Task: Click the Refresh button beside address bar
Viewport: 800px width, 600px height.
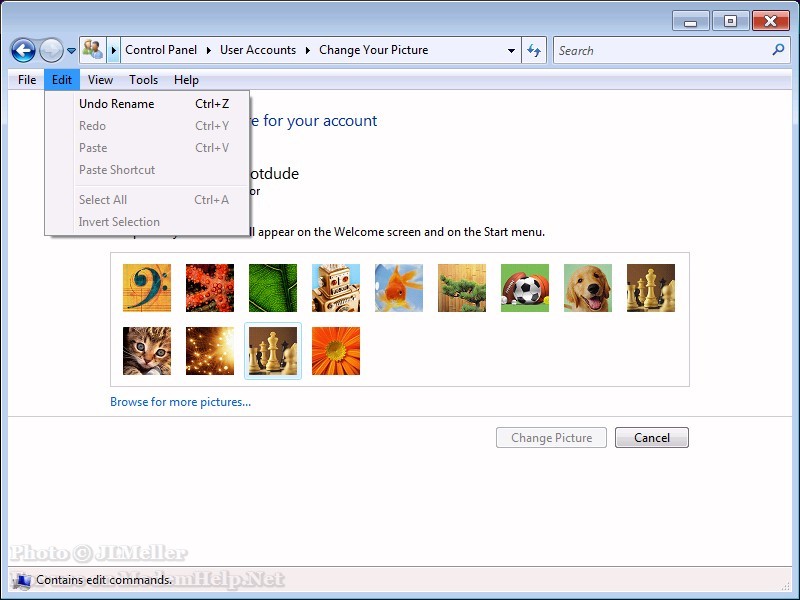Action: pyautogui.click(x=534, y=50)
